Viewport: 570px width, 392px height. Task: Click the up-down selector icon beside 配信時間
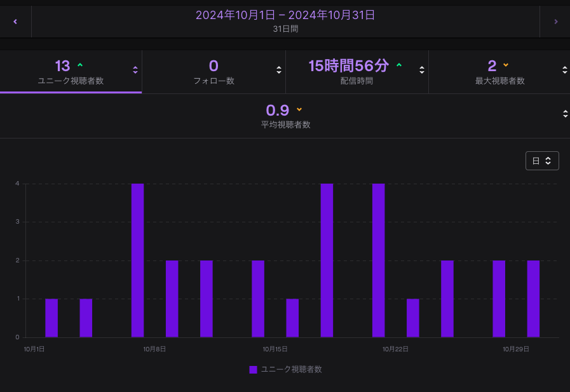(x=422, y=70)
